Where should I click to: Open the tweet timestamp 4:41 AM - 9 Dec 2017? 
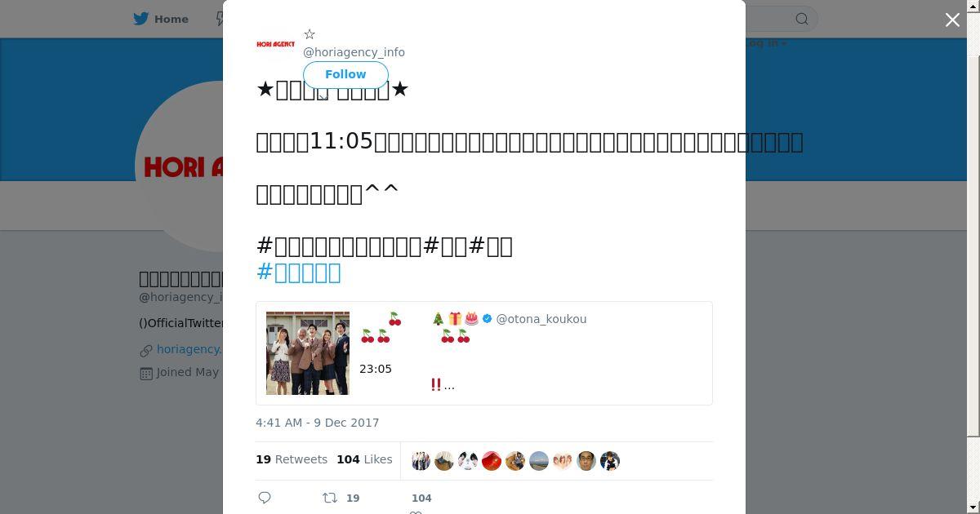(x=318, y=423)
